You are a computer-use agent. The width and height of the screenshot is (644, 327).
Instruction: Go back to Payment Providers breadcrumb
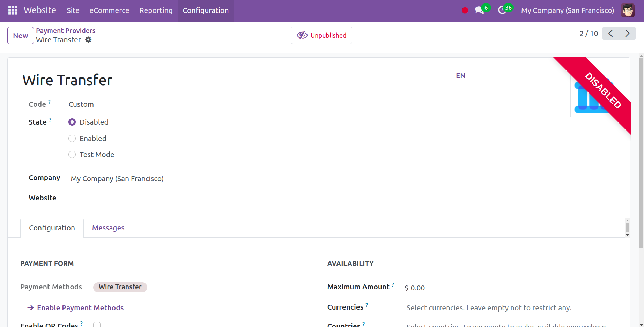click(x=66, y=31)
